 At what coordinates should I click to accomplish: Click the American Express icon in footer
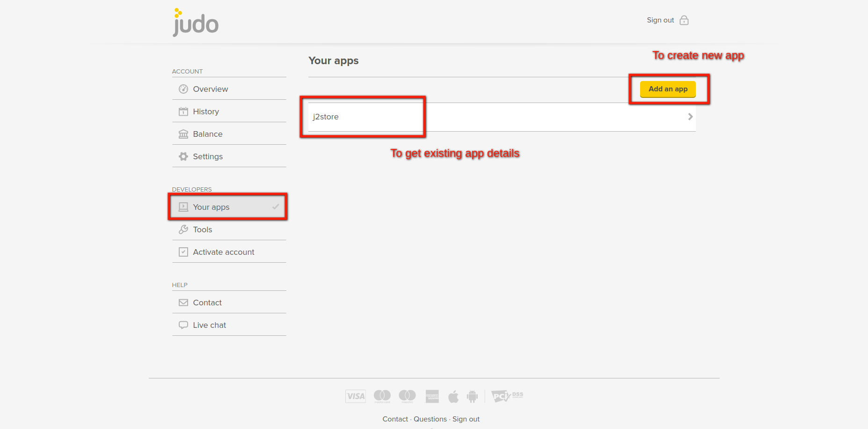pos(432,396)
